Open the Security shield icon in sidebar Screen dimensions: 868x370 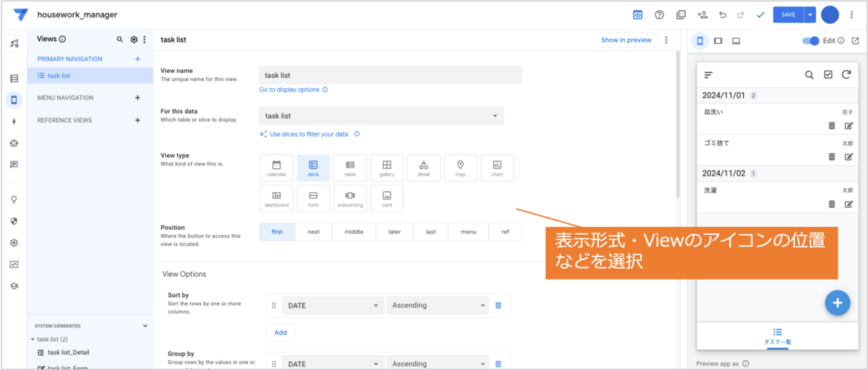pyautogui.click(x=14, y=221)
